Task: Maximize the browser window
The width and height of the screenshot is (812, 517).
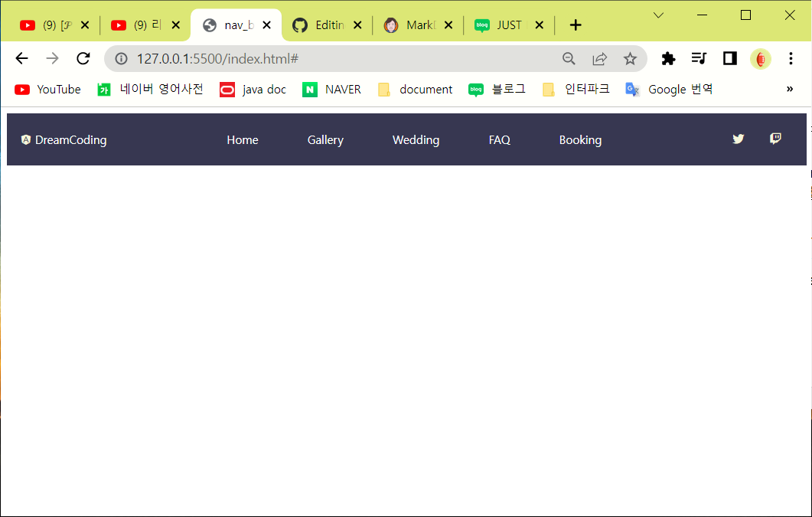Action: coord(745,15)
